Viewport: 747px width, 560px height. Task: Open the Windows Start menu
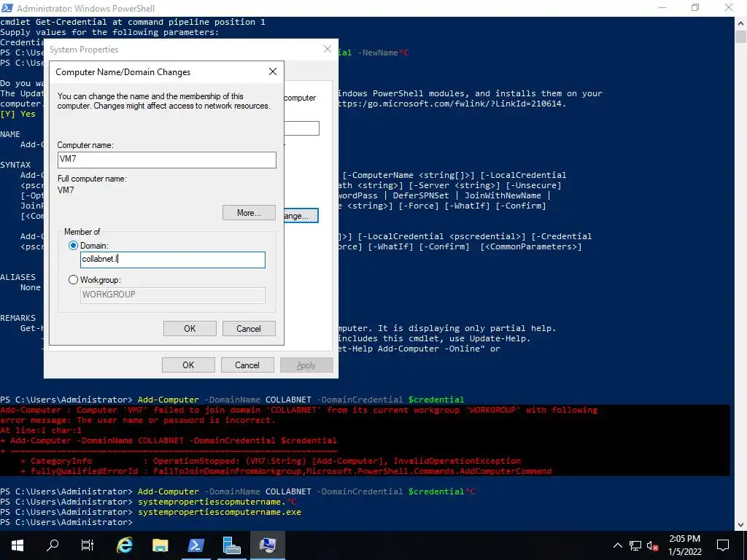(18, 545)
